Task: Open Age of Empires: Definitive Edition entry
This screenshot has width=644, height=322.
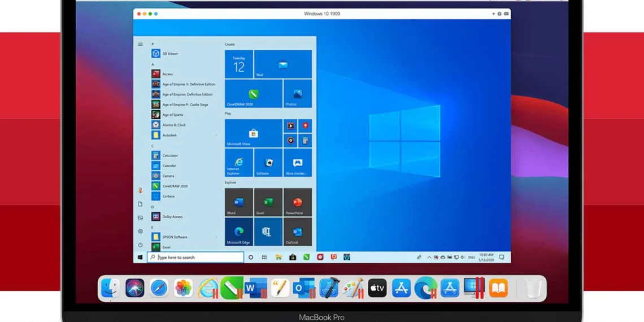Action: 182,94
